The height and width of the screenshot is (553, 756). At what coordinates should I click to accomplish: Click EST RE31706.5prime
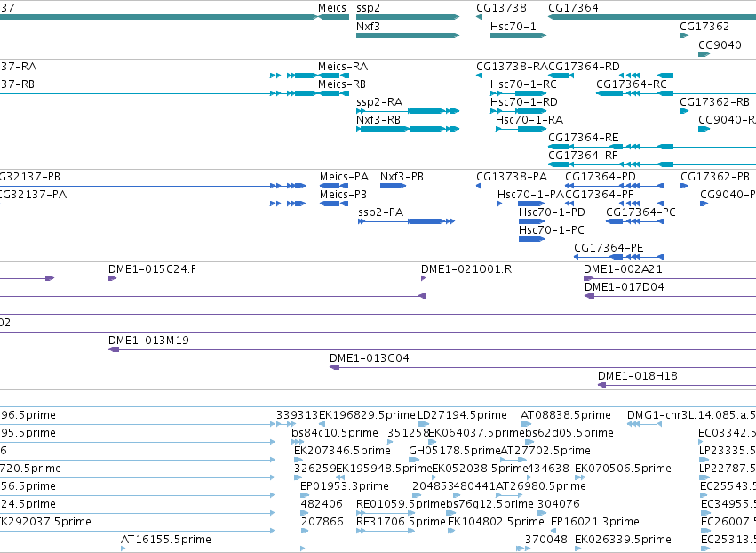tap(401, 522)
